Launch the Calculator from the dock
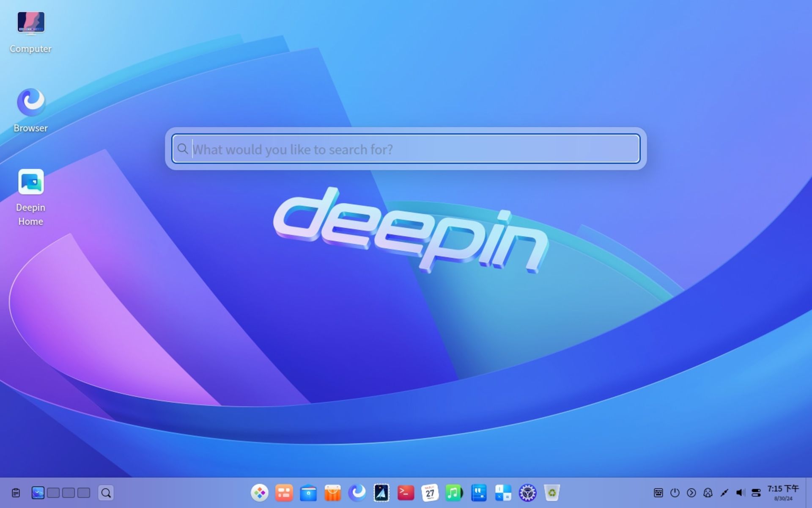 tap(503, 493)
